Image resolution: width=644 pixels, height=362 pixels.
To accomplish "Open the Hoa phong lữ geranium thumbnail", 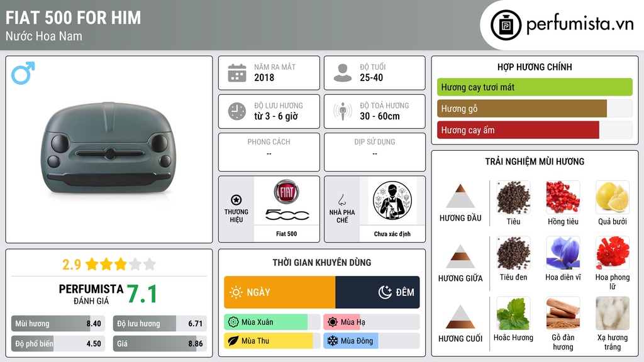I will [x=613, y=253].
